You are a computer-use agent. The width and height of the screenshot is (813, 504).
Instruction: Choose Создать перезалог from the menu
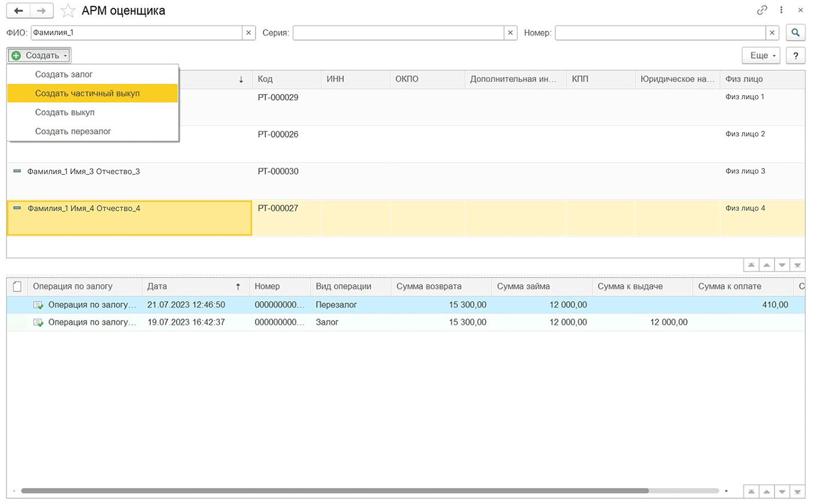click(92, 131)
